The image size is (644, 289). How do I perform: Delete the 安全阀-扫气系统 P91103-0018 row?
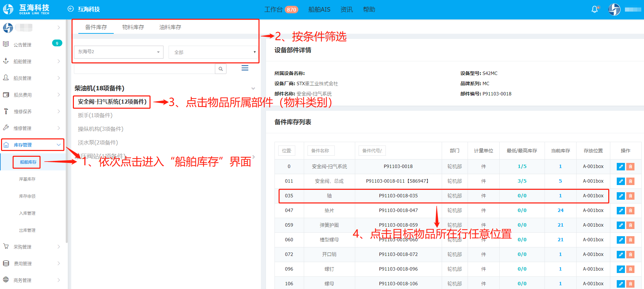630,167
